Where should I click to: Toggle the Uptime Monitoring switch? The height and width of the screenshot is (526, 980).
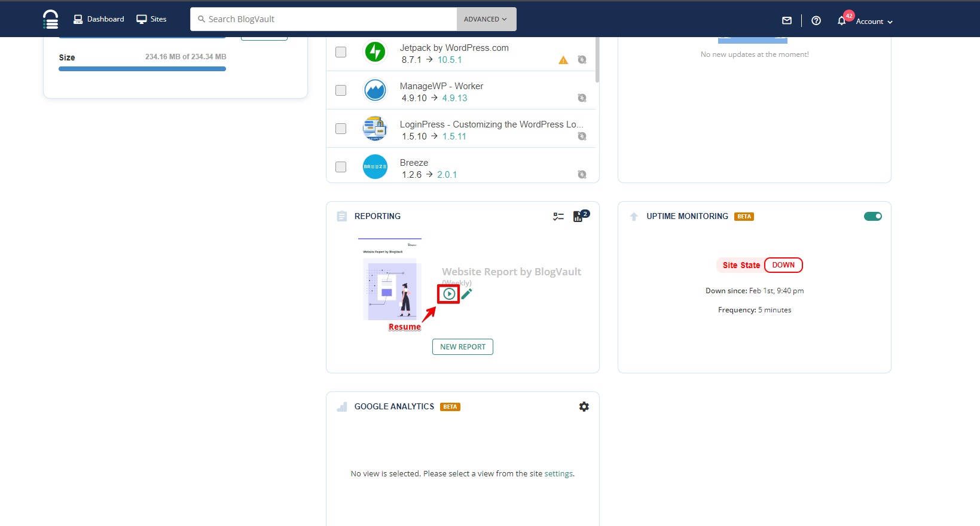click(873, 216)
